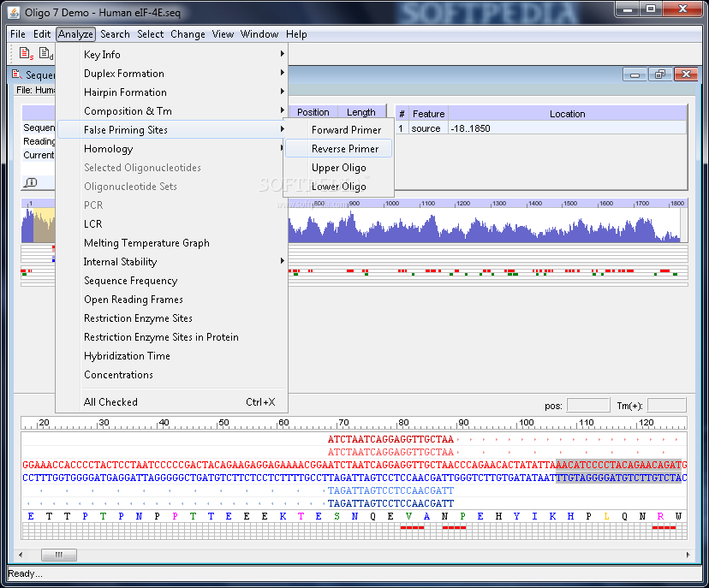Click the red sequence document toolbar icon

[x=26, y=54]
